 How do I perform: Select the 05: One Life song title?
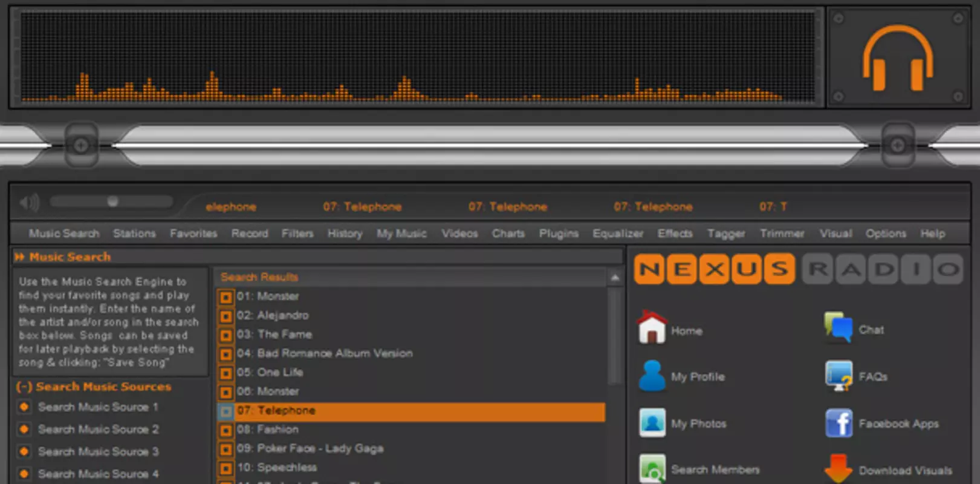pyautogui.click(x=270, y=373)
